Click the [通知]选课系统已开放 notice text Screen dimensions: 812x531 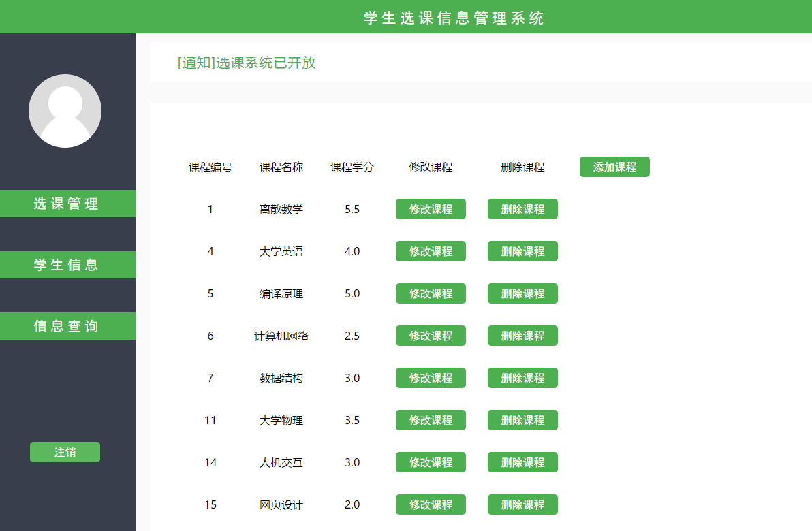[x=247, y=63]
